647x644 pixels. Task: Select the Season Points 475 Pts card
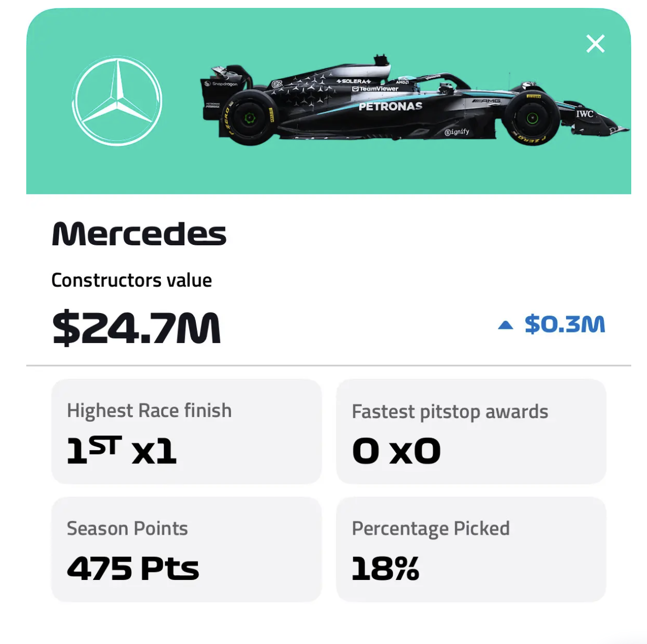pyautogui.click(x=186, y=549)
